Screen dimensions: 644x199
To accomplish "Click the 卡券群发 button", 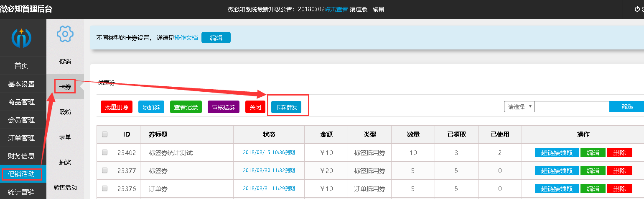I will point(286,107).
